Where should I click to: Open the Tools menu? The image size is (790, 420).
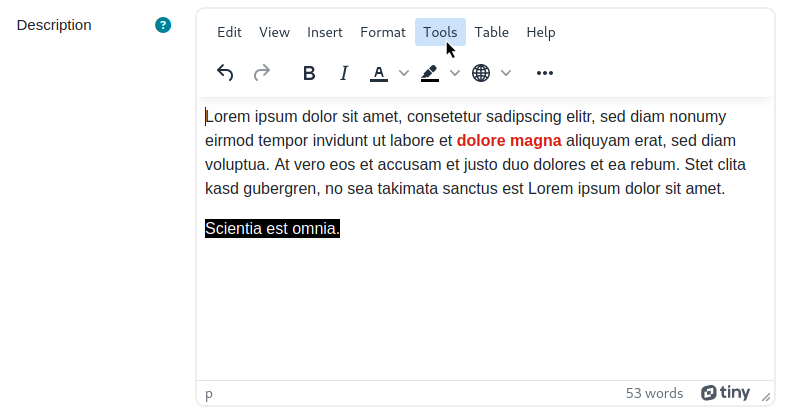pyautogui.click(x=440, y=32)
